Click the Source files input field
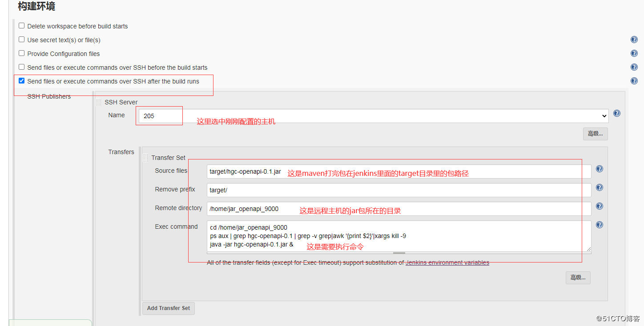This screenshot has width=644, height=326. coord(399,171)
